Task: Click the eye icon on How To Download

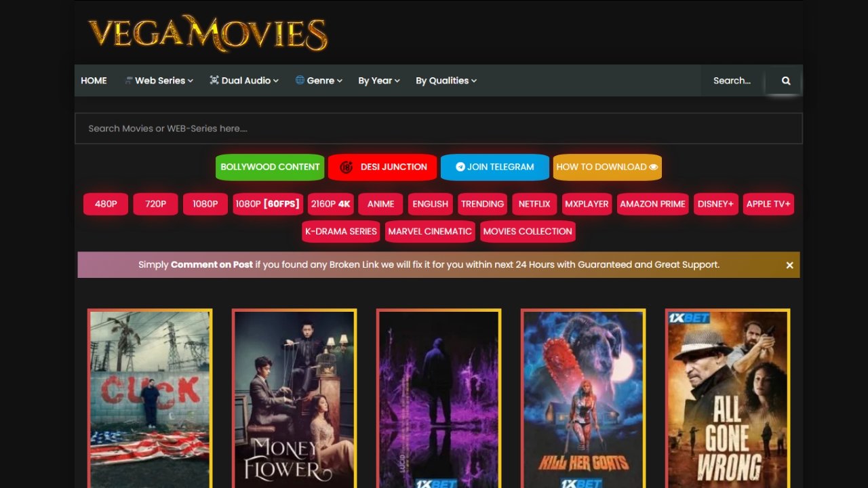Action: tap(653, 167)
